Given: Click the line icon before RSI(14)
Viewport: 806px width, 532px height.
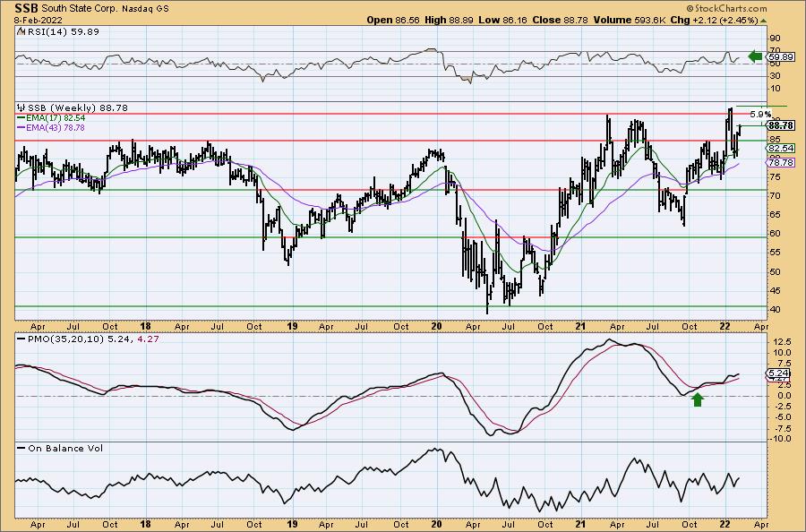Looking at the screenshot, I should tap(20, 31).
